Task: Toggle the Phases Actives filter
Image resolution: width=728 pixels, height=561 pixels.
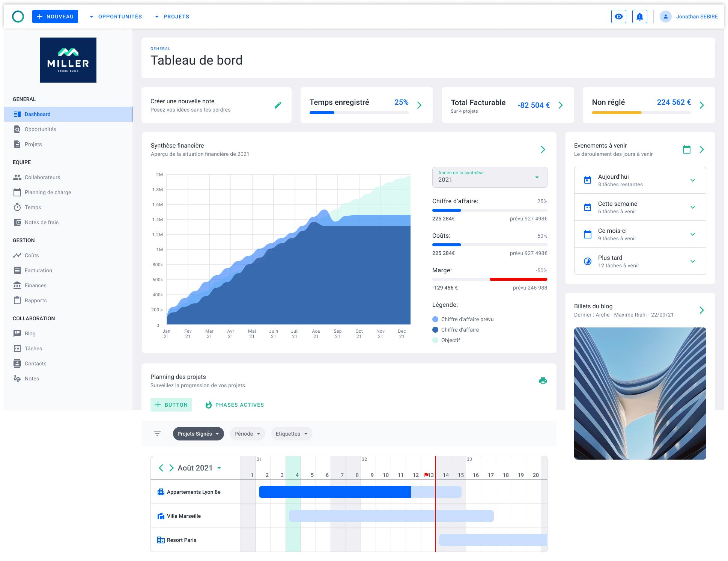Action: (x=235, y=405)
